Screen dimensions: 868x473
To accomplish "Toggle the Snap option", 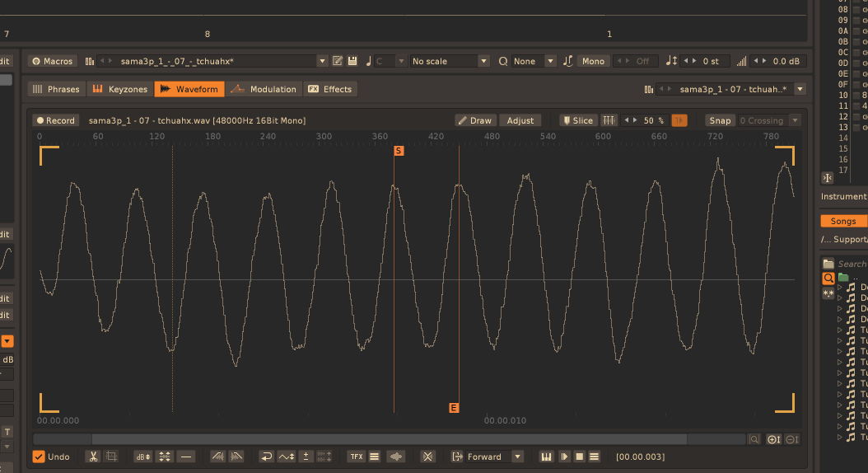I will (x=719, y=120).
